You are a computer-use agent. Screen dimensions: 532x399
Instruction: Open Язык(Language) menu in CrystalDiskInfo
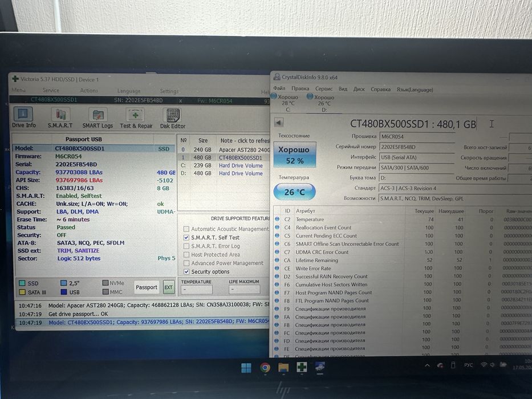415,90
